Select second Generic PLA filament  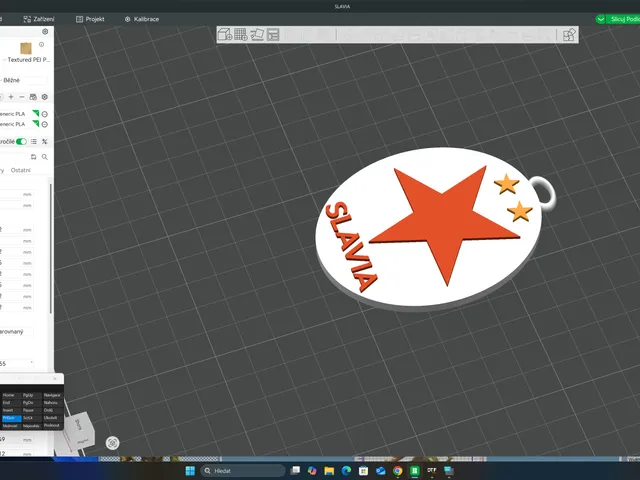point(13,124)
